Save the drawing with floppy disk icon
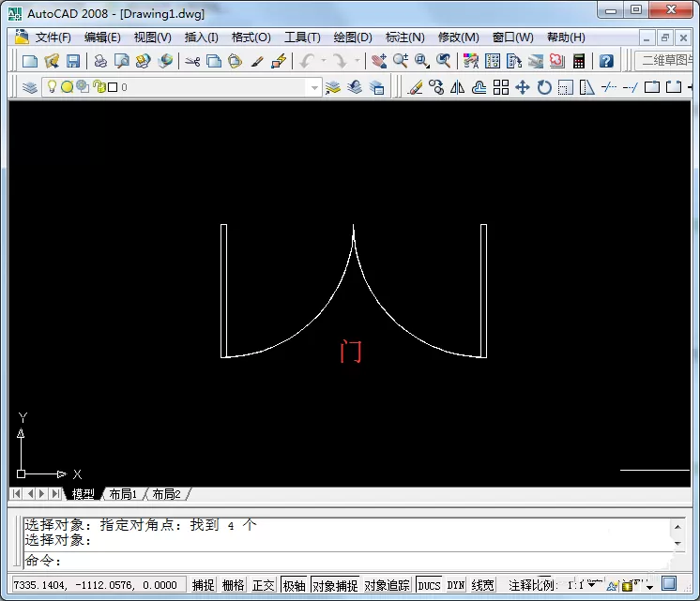The width and height of the screenshot is (700, 601). (73, 61)
